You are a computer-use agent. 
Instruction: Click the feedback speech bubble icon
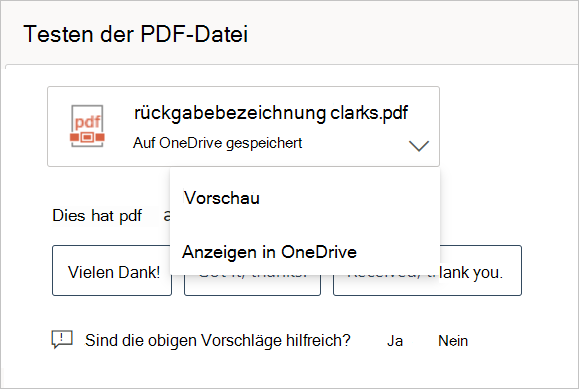point(62,339)
